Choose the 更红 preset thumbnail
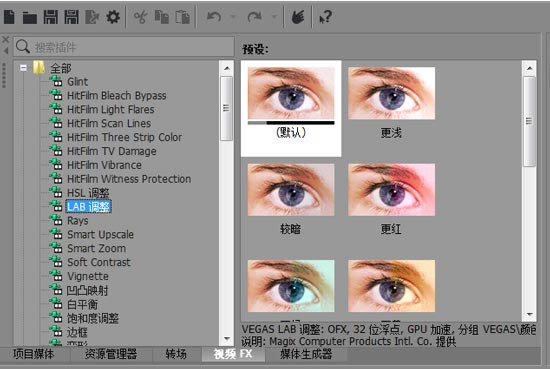This screenshot has width=550, height=369. (x=391, y=199)
